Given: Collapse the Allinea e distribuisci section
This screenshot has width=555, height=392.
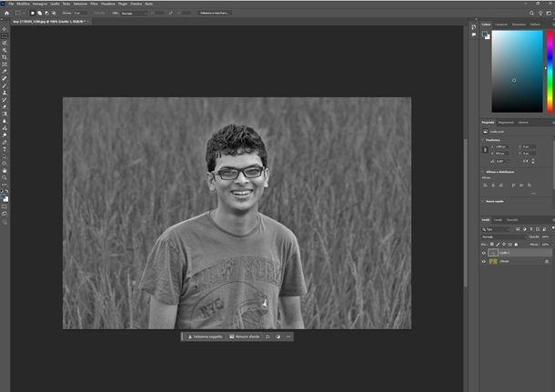Looking at the screenshot, I should click(483, 172).
